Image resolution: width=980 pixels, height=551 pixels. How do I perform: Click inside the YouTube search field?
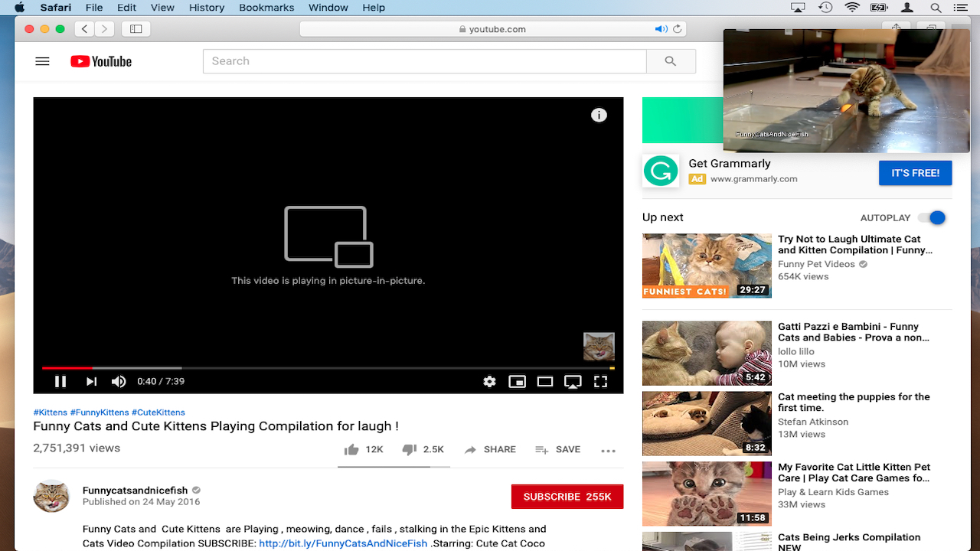[x=425, y=61]
